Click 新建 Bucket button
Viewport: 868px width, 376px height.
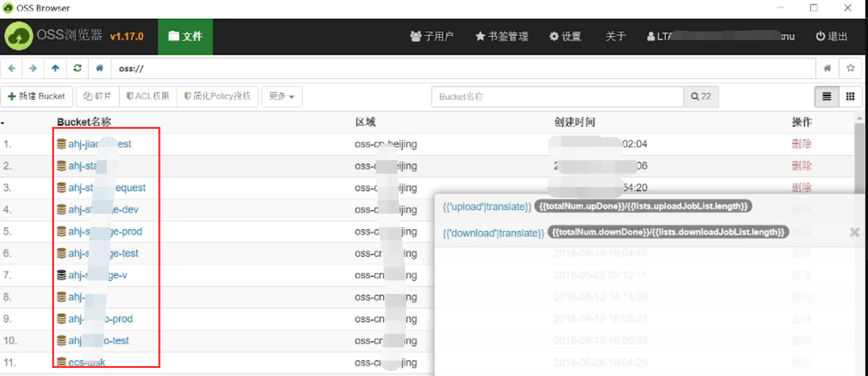(37, 96)
